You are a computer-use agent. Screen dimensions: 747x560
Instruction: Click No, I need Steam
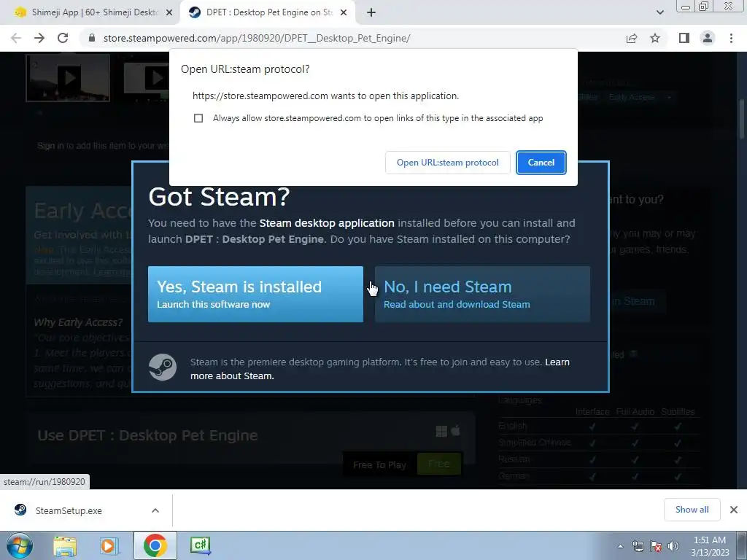[x=482, y=295]
